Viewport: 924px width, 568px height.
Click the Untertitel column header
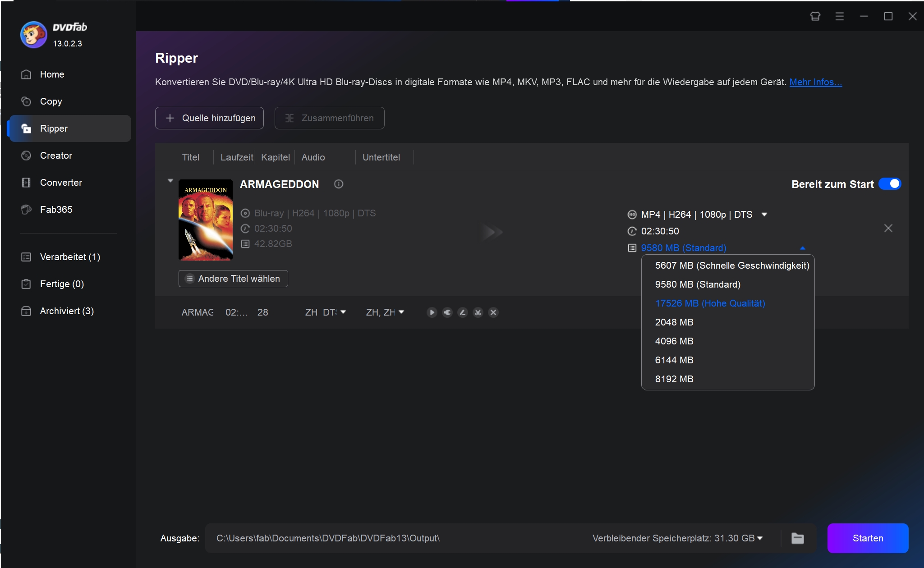(x=381, y=157)
